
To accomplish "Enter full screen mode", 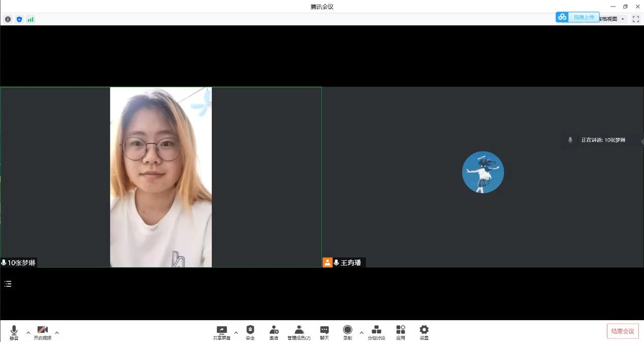I will coord(635,19).
